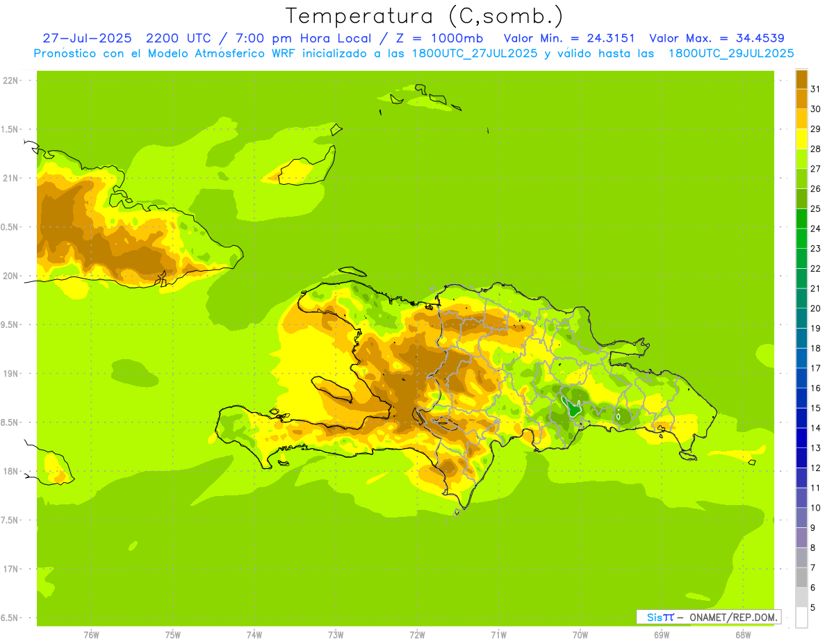Image resolution: width=834 pixels, height=644 pixels.
Task: Click the '20N' latitude axis label
Action: [10, 276]
